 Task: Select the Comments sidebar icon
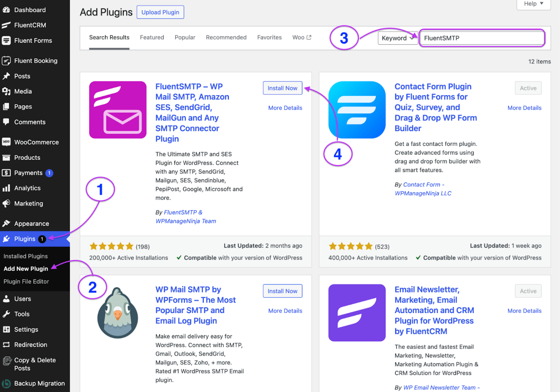(7, 122)
